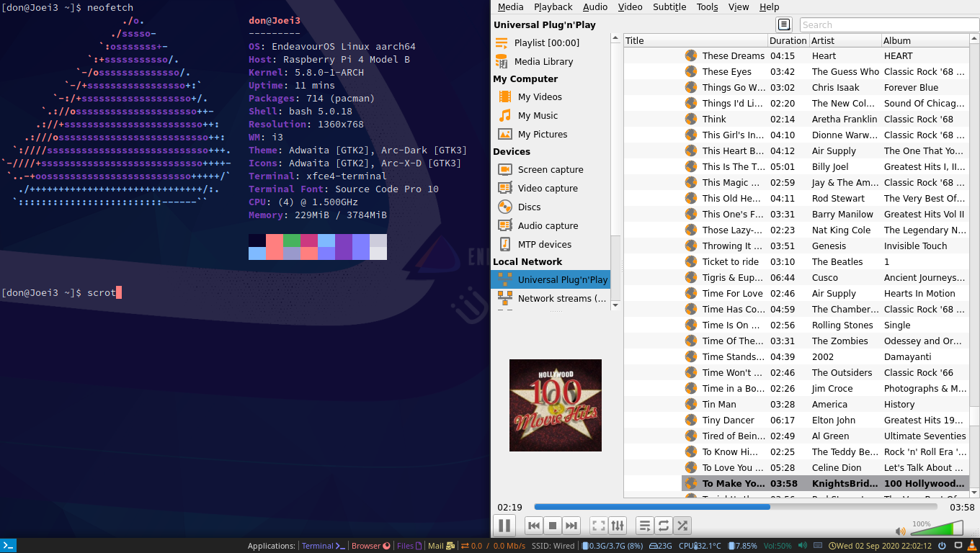Screen dimensions: 980x553
Task: Launch Terminal from the bottom bar
Action: coord(324,546)
